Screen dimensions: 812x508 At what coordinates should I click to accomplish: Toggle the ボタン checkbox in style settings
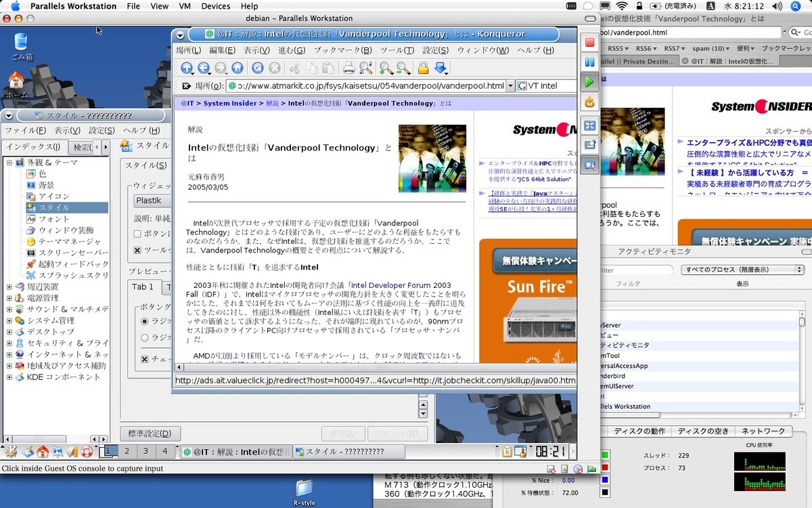coord(137,234)
